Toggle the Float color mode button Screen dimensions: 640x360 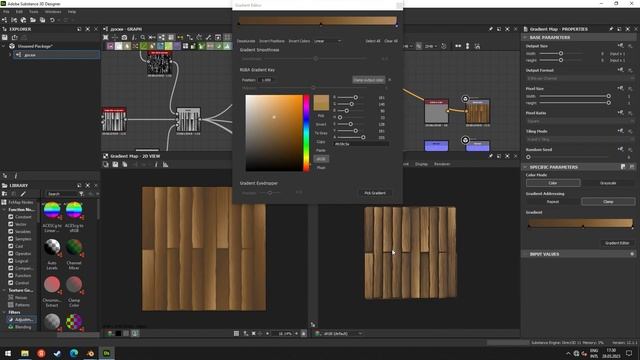click(321, 168)
